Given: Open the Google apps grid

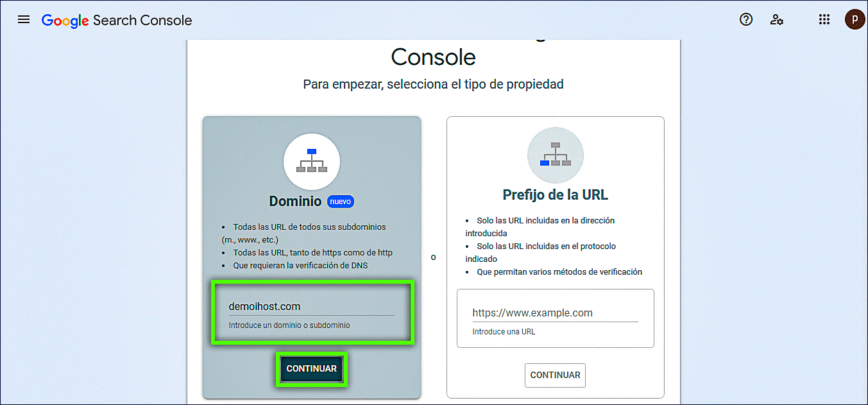Looking at the screenshot, I should [824, 19].
